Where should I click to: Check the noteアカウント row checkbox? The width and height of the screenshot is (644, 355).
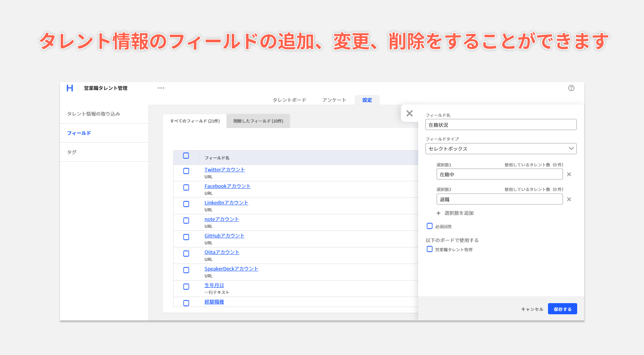tap(186, 221)
